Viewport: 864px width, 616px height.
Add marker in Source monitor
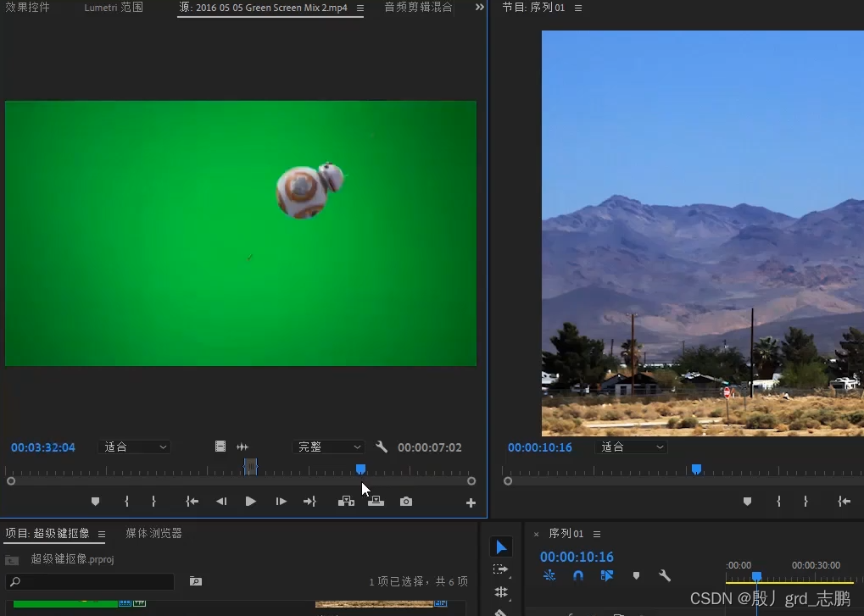click(95, 502)
